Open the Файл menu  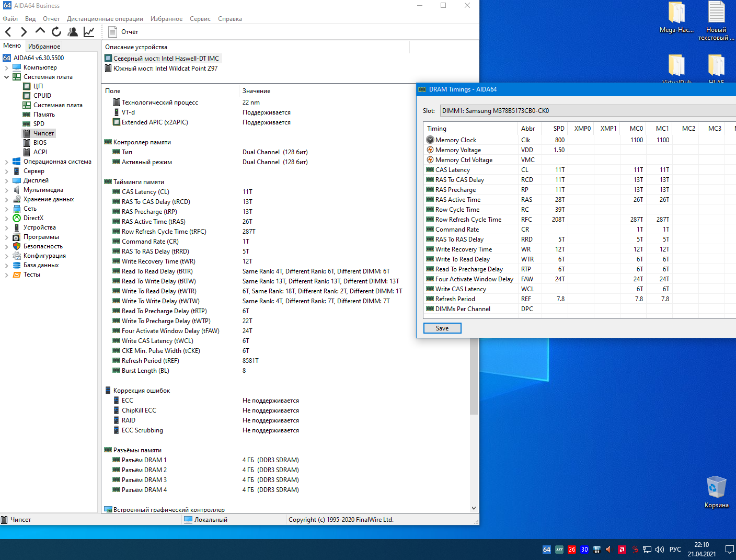coord(10,19)
